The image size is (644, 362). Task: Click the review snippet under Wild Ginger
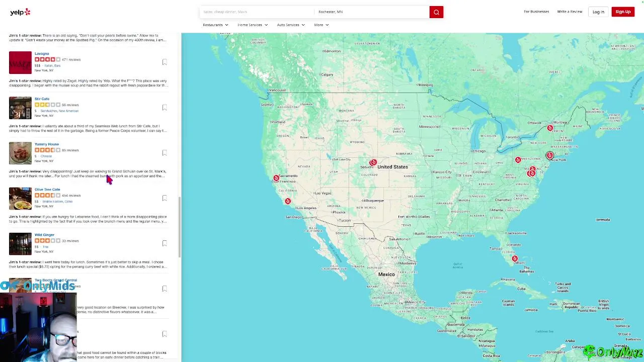[88, 264]
